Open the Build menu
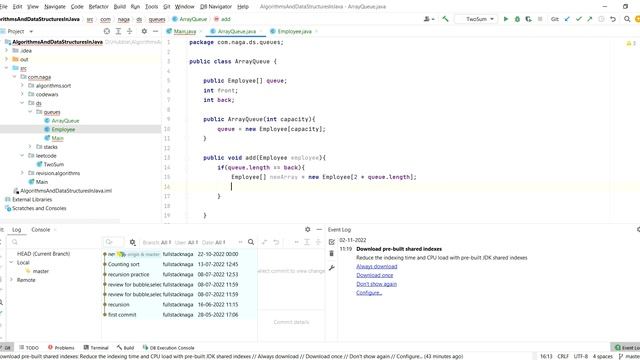The image size is (640, 360). [x=120, y=7]
